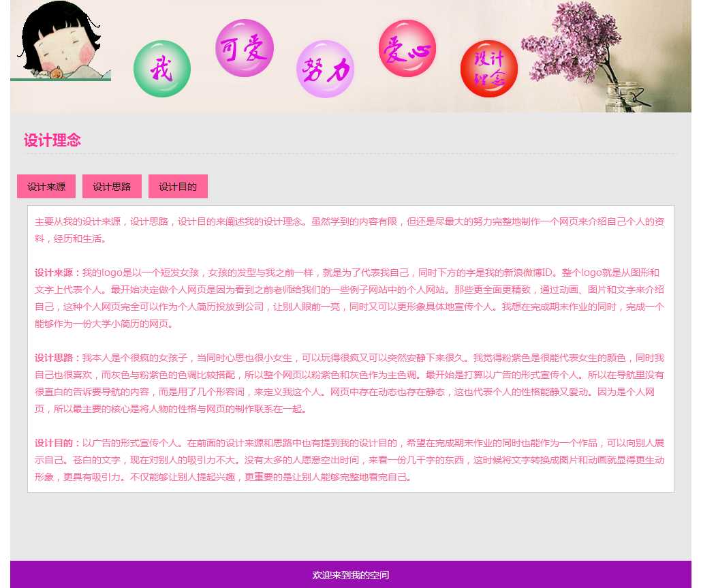Click the intro paragraph starting with 主要从我的设计来源
The width and height of the screenshot is (701, 588).
349,221
